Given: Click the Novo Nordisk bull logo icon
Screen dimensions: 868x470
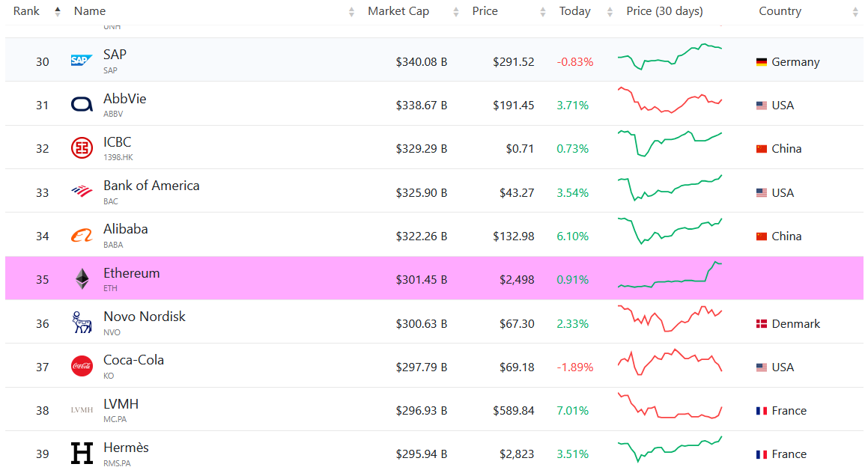Looking at the screenshot, I should point(82,323).
